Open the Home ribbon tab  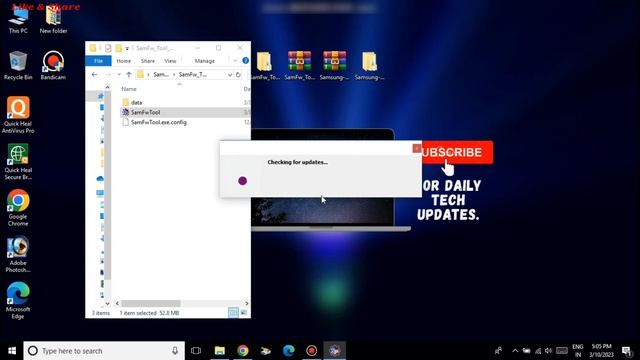(124, 61)
